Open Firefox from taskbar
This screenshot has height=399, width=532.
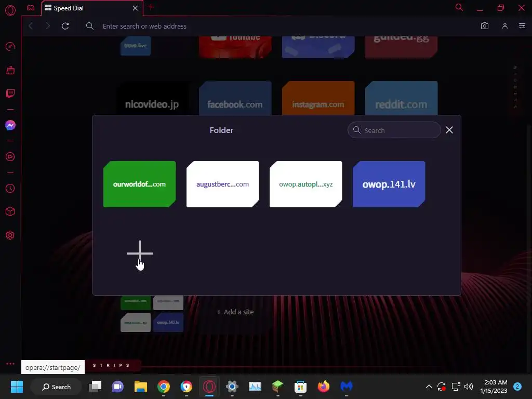click(x=323, y=387)
